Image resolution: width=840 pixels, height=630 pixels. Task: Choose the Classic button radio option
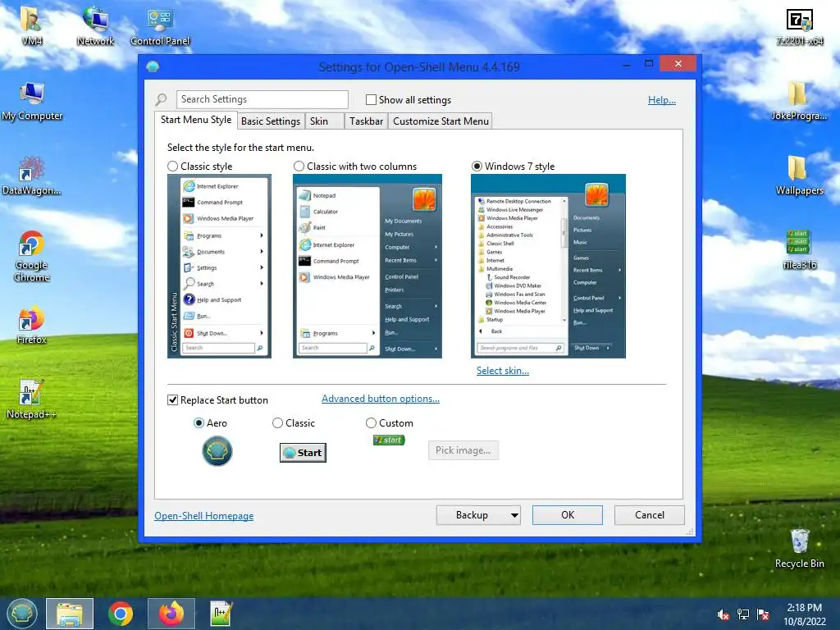(277, 423)
